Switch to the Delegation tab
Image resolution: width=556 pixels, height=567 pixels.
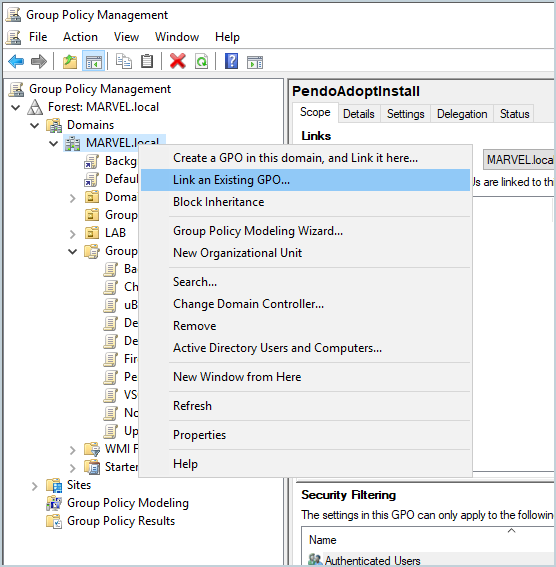click(x=462, y=114)
